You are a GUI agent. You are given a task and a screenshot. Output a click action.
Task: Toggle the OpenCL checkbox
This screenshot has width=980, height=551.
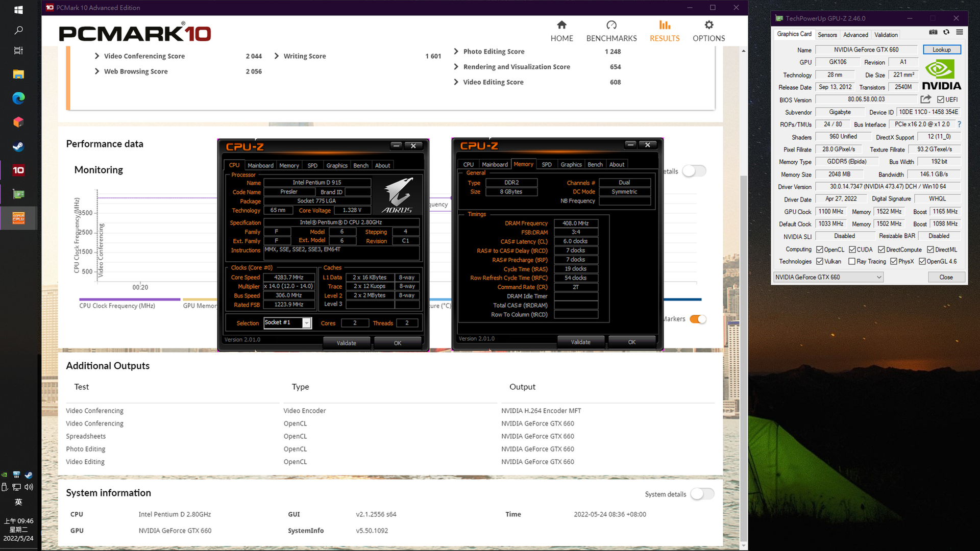coord(820,249)
